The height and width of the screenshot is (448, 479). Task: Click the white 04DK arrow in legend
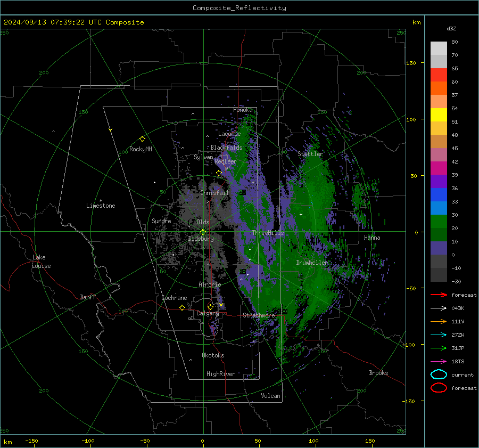pyautogui.click(x=439, y=308)
